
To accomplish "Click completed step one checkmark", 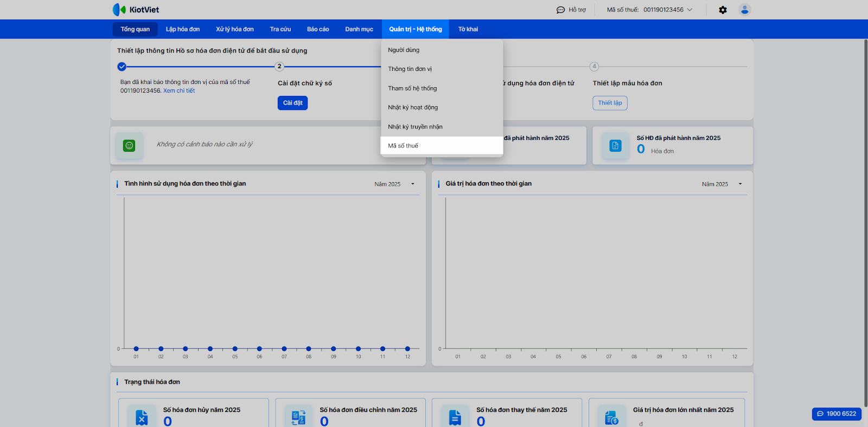I will 122,67.
